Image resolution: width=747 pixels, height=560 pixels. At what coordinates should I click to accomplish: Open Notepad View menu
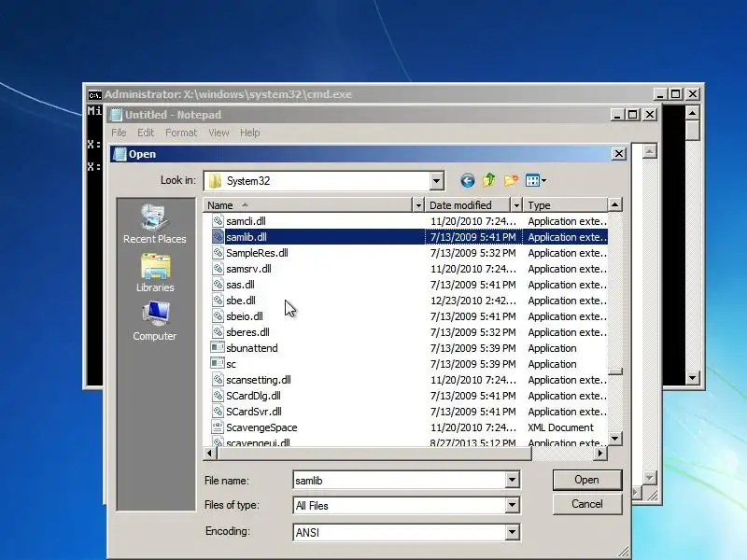tap(218, 133)
